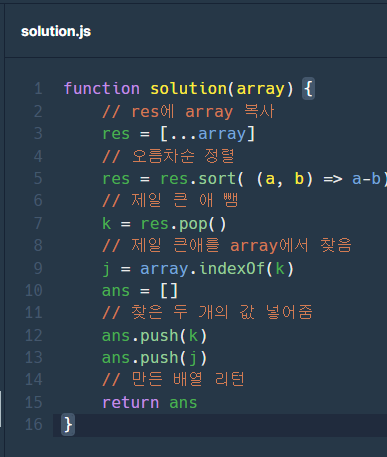Click the empty array '[]' on line 10
Image resolution: width=387 pixels, height=457 pixels.
(169, 291)
